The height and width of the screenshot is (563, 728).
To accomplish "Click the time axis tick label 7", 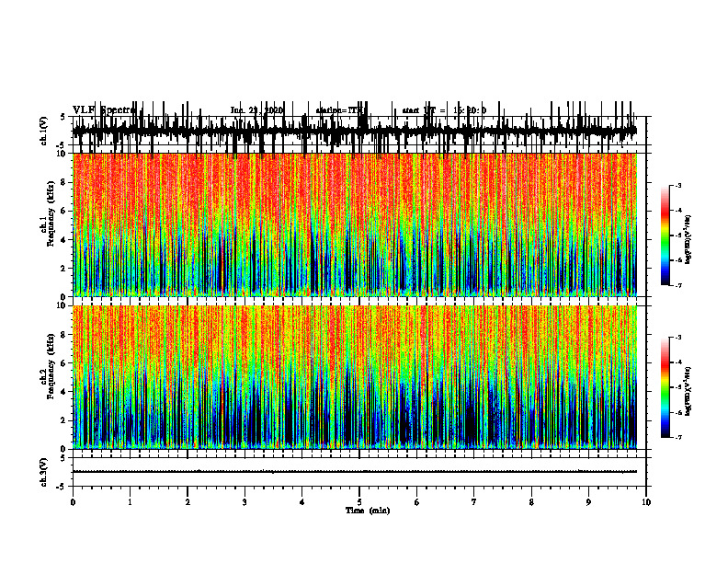I will [474, 502].
